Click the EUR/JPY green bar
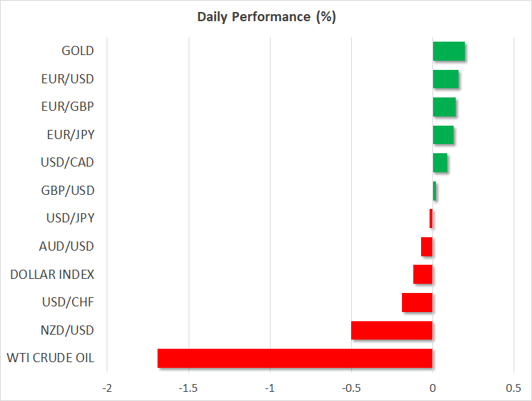 (x=443, y=135)
